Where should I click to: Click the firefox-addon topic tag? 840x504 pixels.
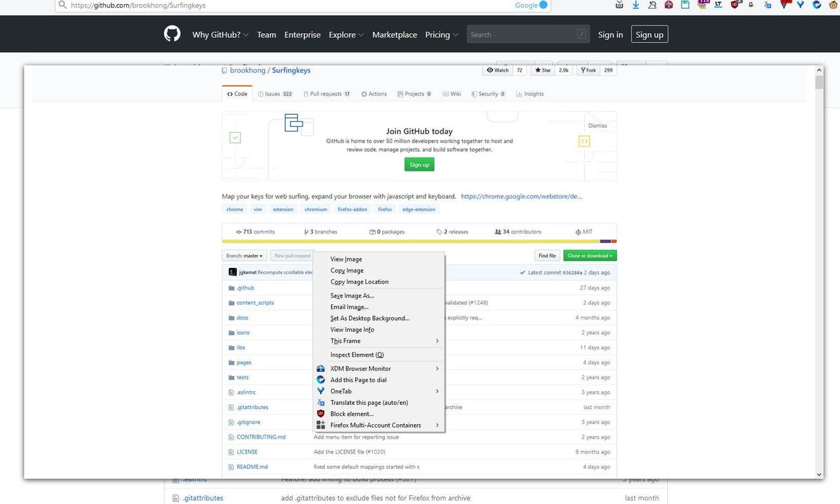point(353,209)
